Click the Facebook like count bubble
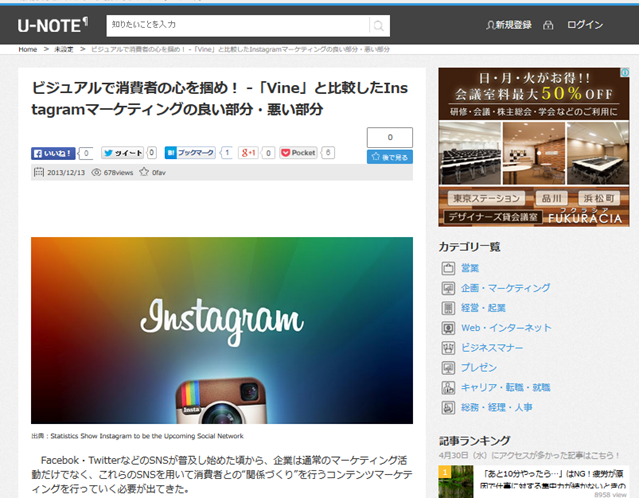This screenshot has height=498, width=639. (x=86, y=153)
